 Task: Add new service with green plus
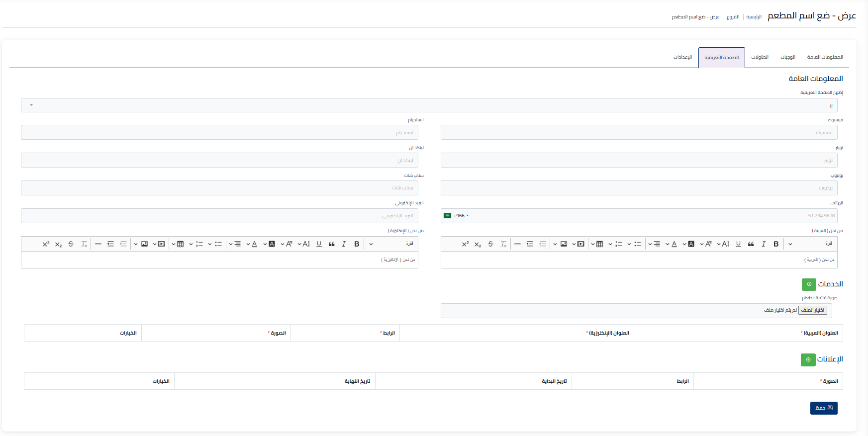pyautogui.click(x=809, y=284)
